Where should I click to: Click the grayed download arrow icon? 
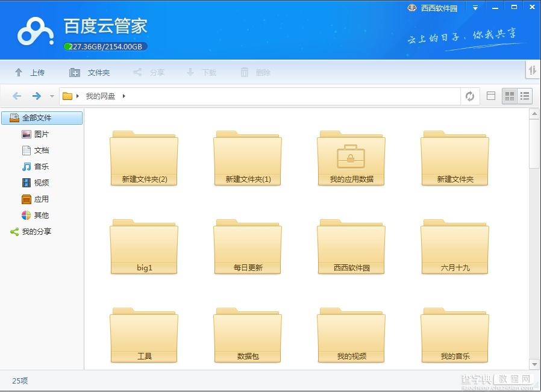pos(190,72)
